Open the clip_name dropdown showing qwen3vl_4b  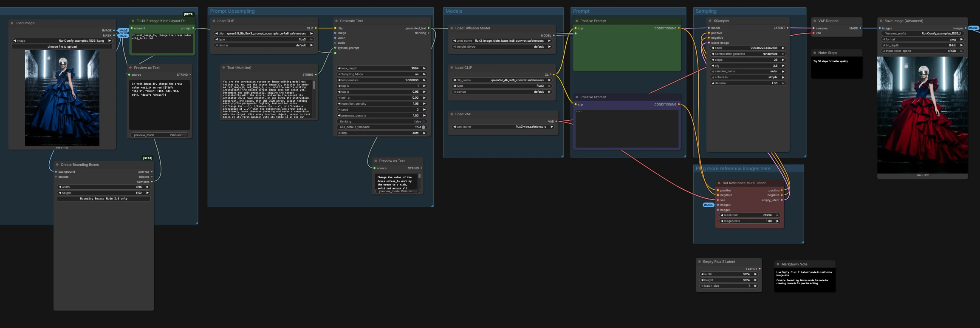502,80
